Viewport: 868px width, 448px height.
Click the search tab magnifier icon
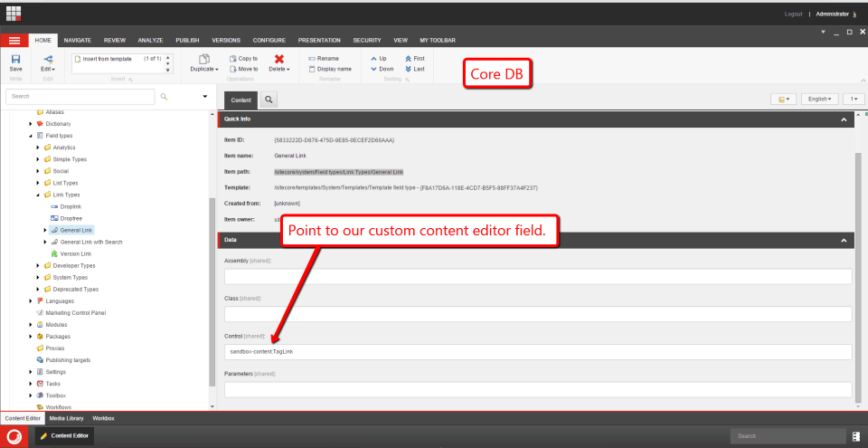coord(269,100)
